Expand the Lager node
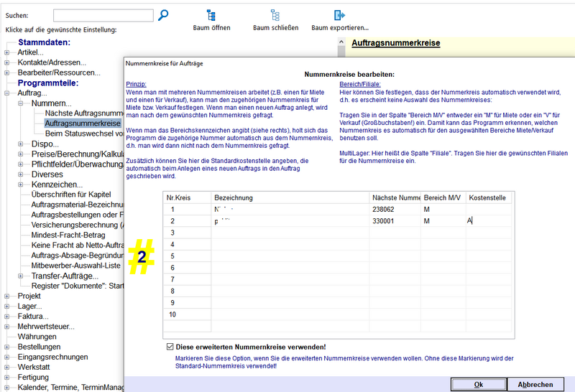 point(6,307)
